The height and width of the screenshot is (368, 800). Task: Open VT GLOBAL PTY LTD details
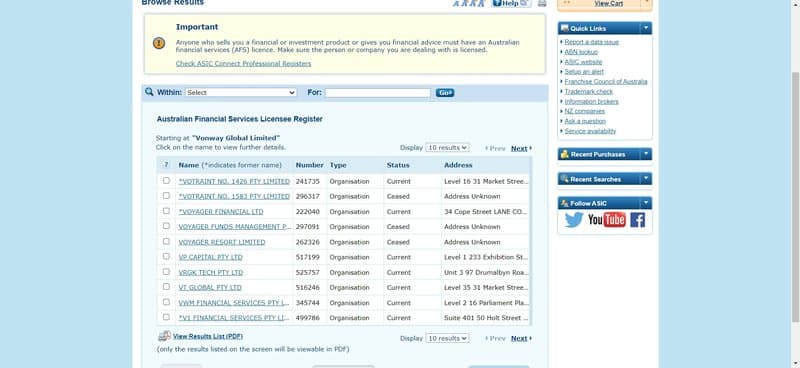[210, 287]
